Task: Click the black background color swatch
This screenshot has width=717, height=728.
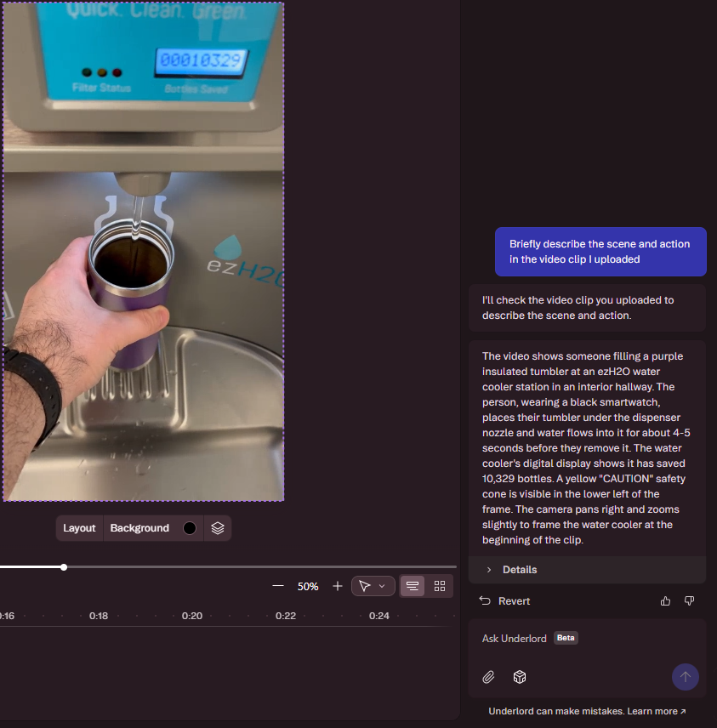Action: coord(190,528)
